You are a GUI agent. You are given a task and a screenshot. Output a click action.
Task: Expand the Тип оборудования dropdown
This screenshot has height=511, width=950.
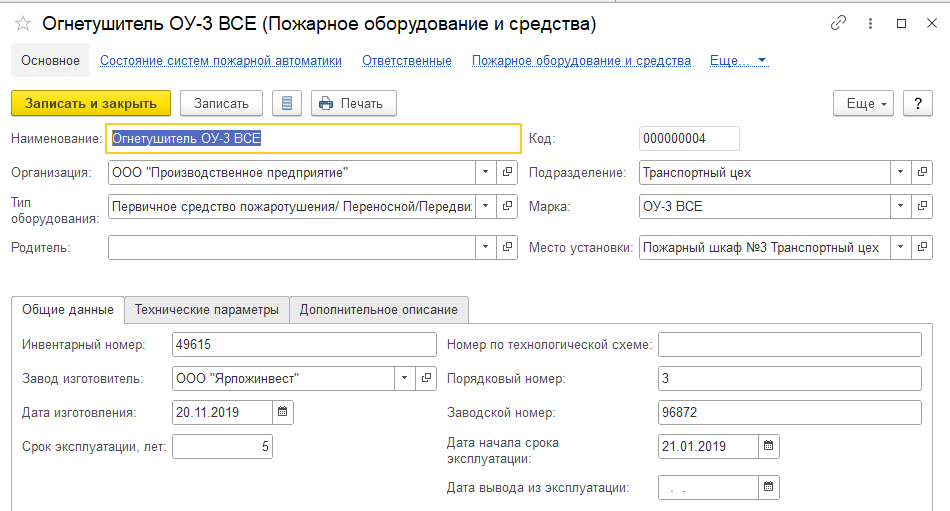point(485,206)
